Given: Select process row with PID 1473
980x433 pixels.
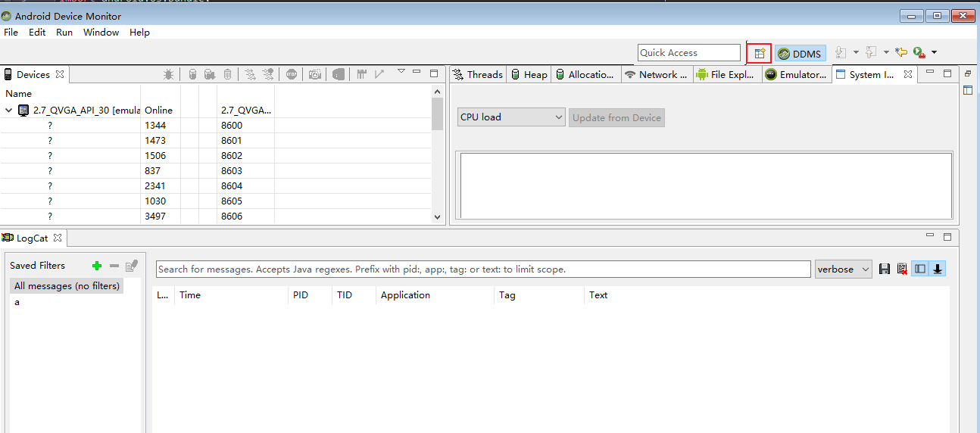Looking at the screenshot, I should click(x=216, y=140).
